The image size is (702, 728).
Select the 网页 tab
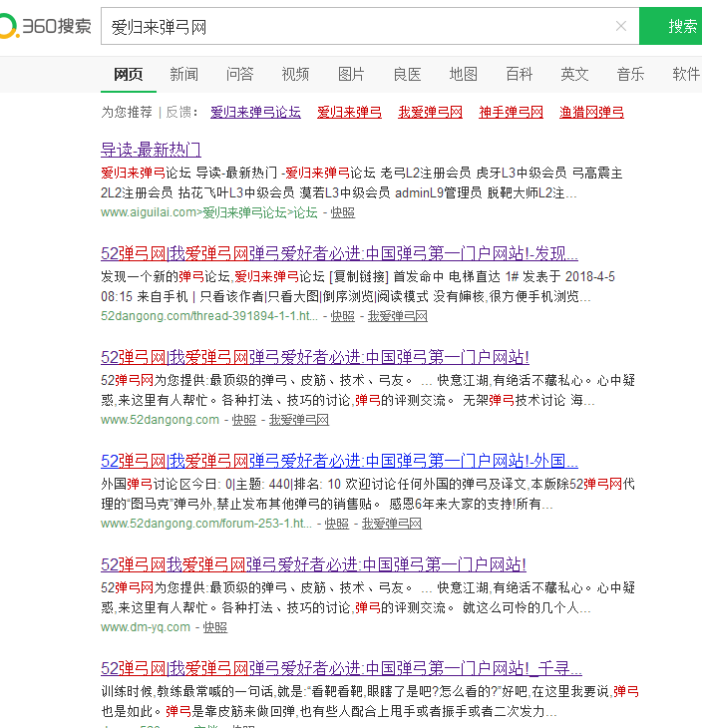(x=129, y=74)
